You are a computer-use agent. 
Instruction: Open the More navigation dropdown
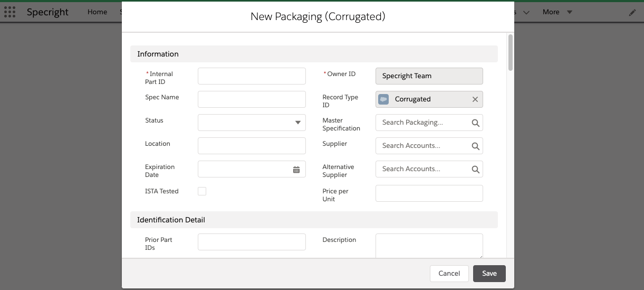(557, 12)
